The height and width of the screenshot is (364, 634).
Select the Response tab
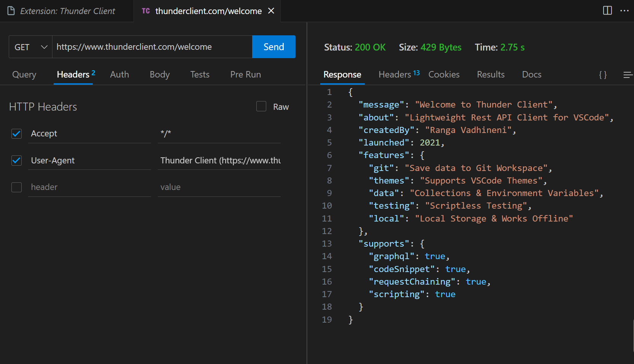[x=342, y=74]
